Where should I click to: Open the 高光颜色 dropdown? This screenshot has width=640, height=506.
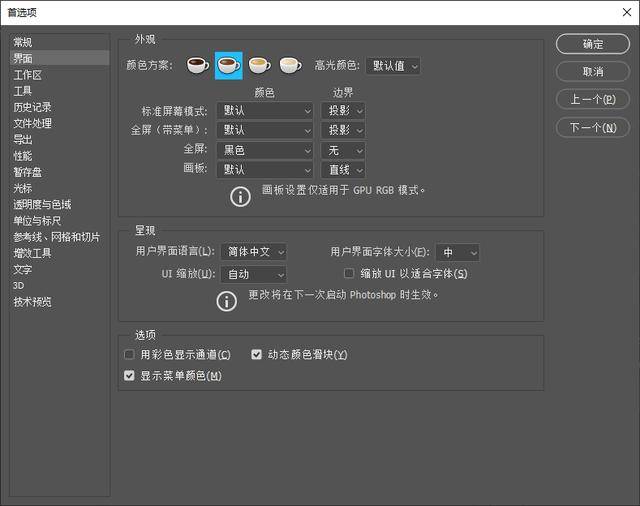click(x=393, y=66)
